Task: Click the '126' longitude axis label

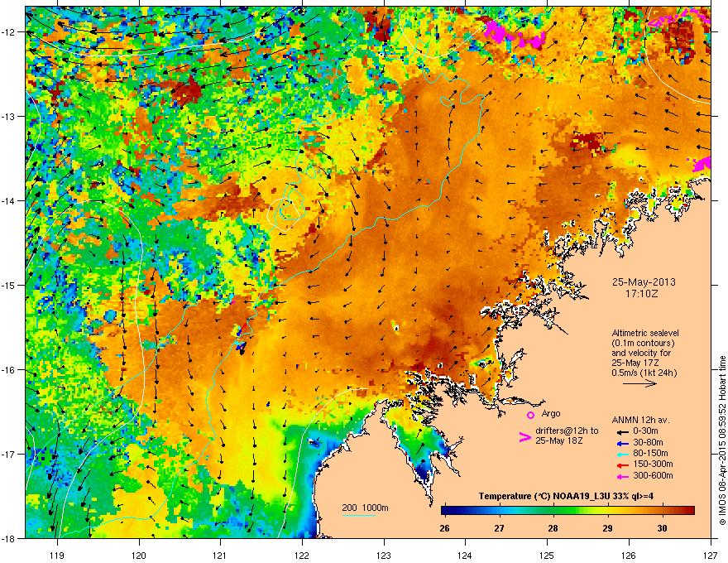Action: (x=629, y=556)
